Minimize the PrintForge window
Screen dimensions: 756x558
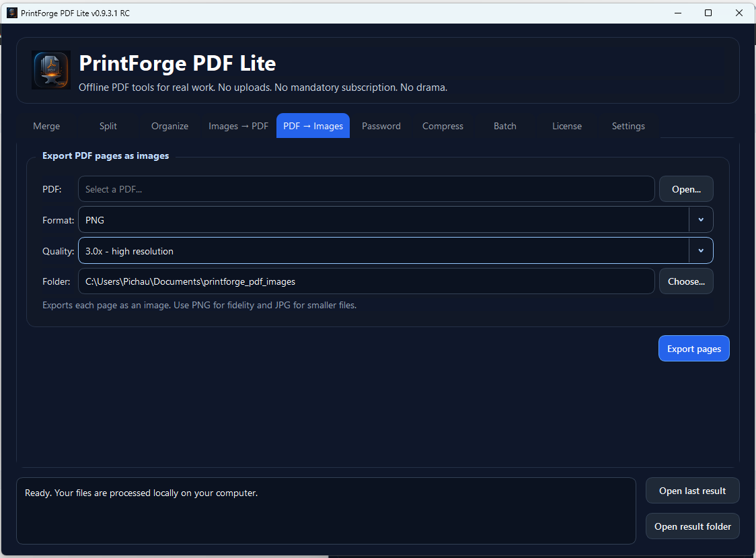(x=678, y=13)
